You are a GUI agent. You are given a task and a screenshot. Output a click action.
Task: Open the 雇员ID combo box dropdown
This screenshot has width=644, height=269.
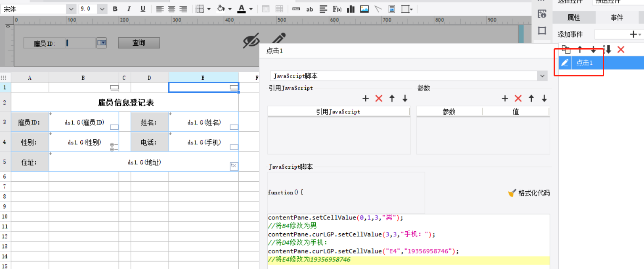point(102,43)
